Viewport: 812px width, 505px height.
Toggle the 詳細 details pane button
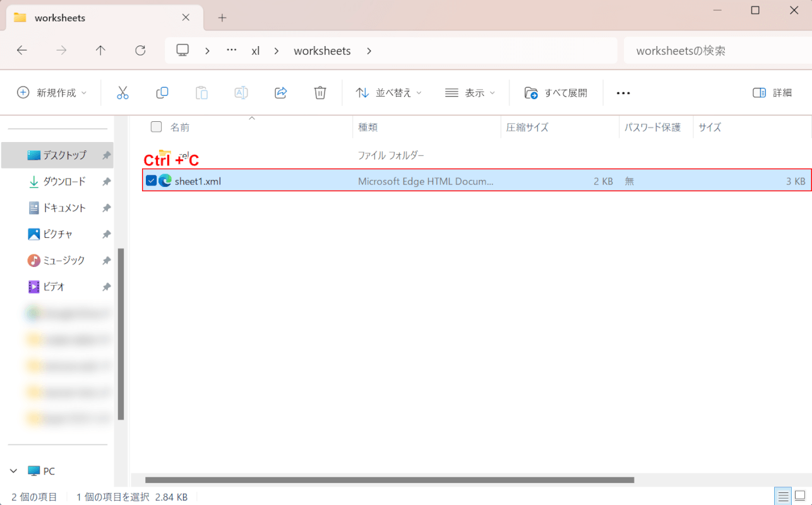772,93
